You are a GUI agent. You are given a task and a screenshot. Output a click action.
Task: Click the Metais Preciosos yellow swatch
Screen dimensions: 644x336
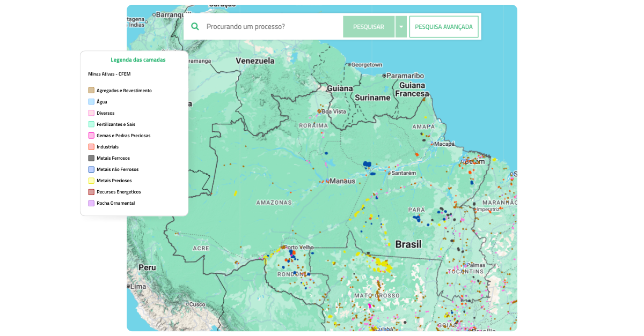coord(91,181)
